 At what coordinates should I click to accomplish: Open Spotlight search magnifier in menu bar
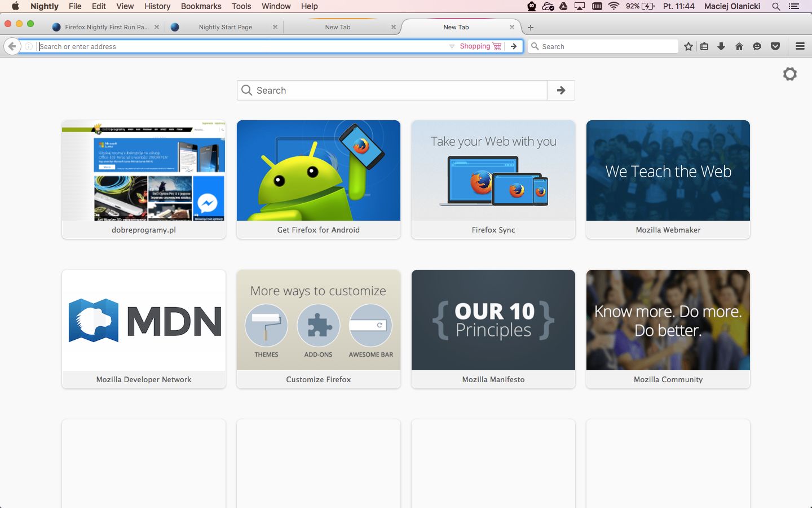(x=776, y=6)
